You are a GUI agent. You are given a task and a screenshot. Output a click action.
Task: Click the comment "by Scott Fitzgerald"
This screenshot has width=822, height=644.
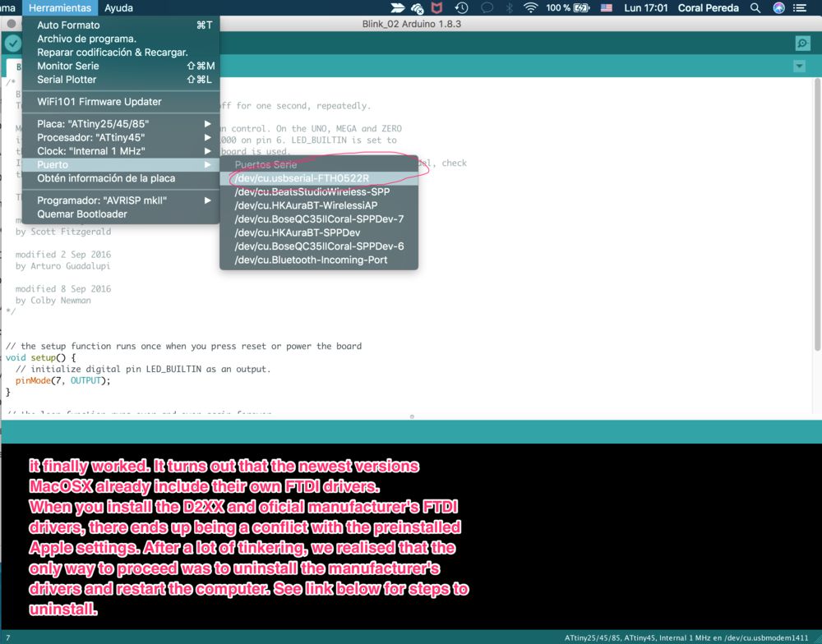[x=63, y=232]
